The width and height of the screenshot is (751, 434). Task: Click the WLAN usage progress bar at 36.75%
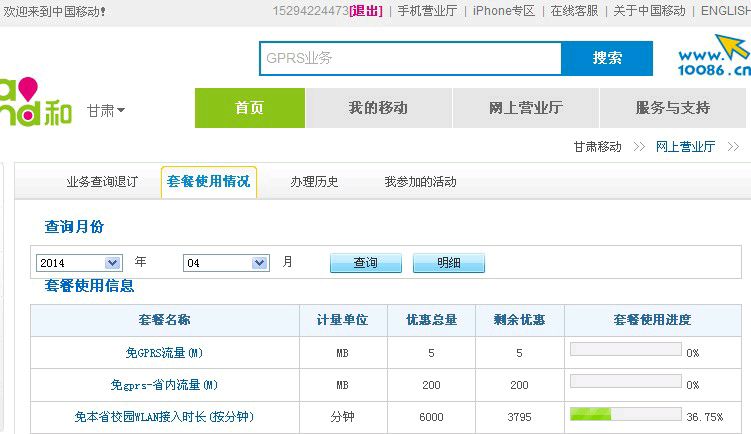click(x=626, y=413)
